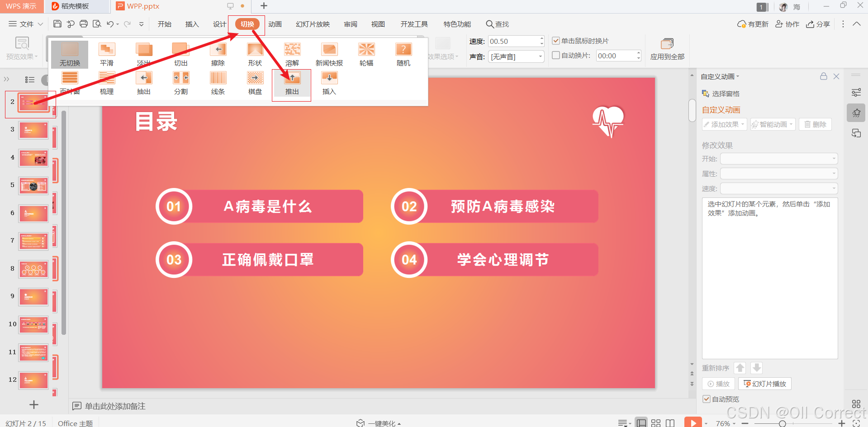This screenshot has width=868, height=427.
Task: Toggle the 自动预览 checkbox
Action: tap(707, 399)
